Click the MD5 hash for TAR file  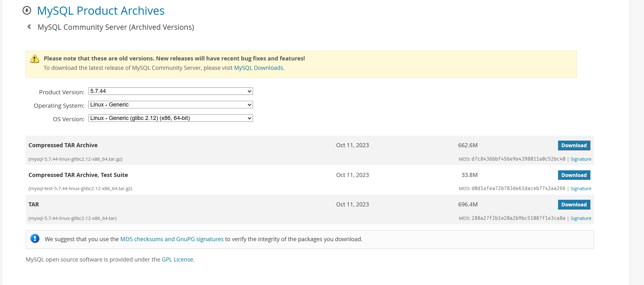click(518, 218)
